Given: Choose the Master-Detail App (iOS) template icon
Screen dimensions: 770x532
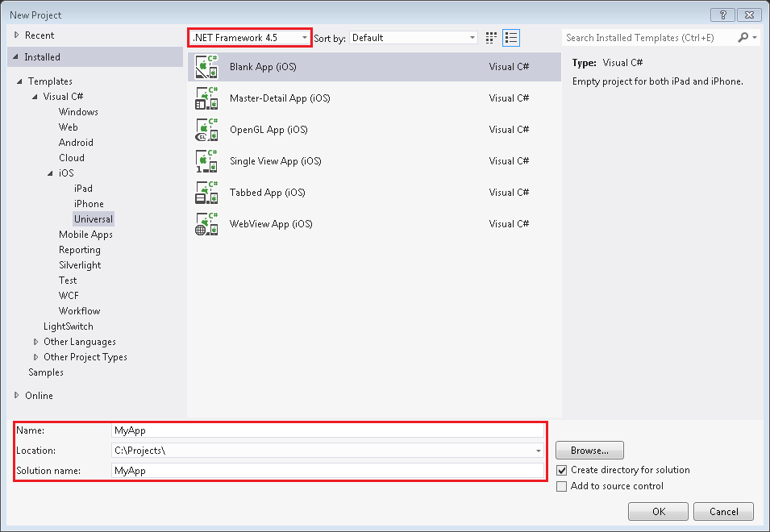Looking at the screenshot, I should tap(206, 98).
